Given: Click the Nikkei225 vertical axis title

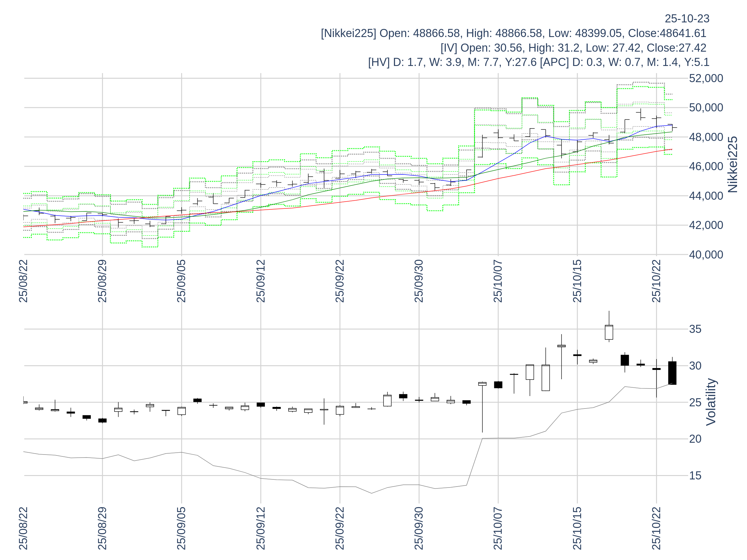Looking at the screenshot, I should (x=732, y=164).
